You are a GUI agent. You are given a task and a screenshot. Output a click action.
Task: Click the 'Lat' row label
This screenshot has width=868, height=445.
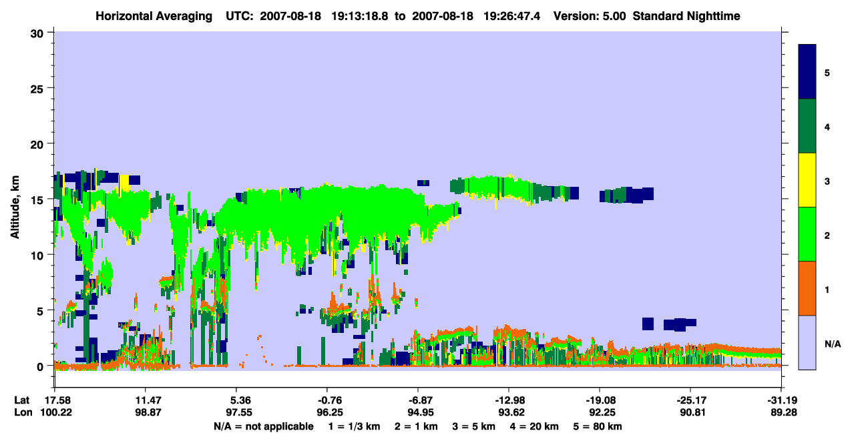pyautogui.click(x=21, y=400)
